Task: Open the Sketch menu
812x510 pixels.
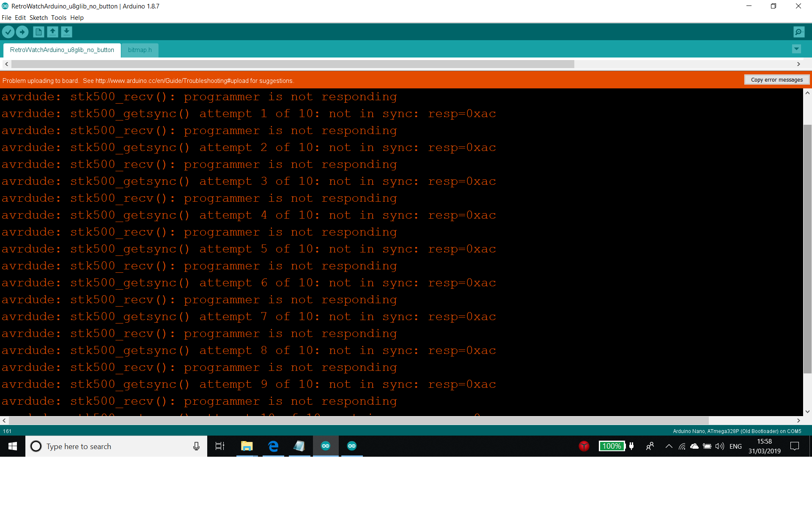Action: tap(38, 18)
